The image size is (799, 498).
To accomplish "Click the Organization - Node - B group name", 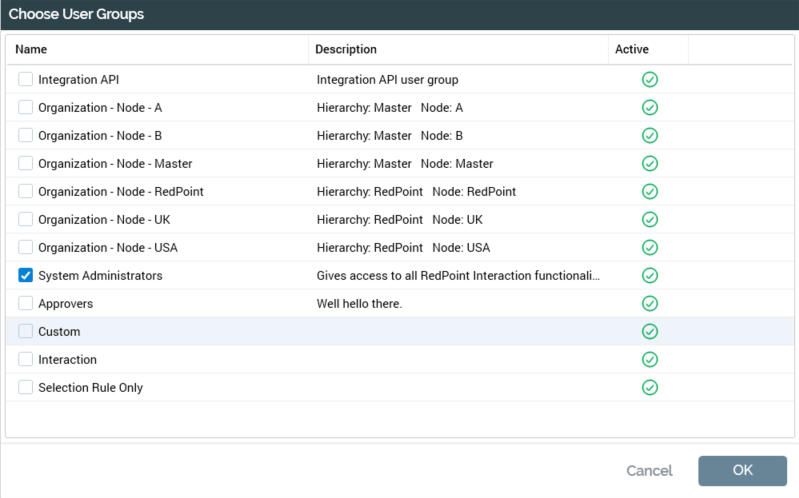I will (100, 136).
